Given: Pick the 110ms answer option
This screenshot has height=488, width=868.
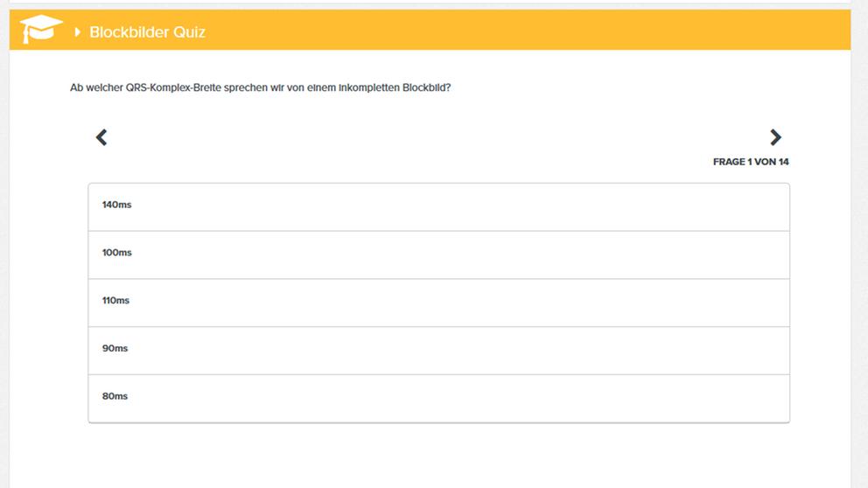Looking at the screenshot, I should [x=439, y=303].
